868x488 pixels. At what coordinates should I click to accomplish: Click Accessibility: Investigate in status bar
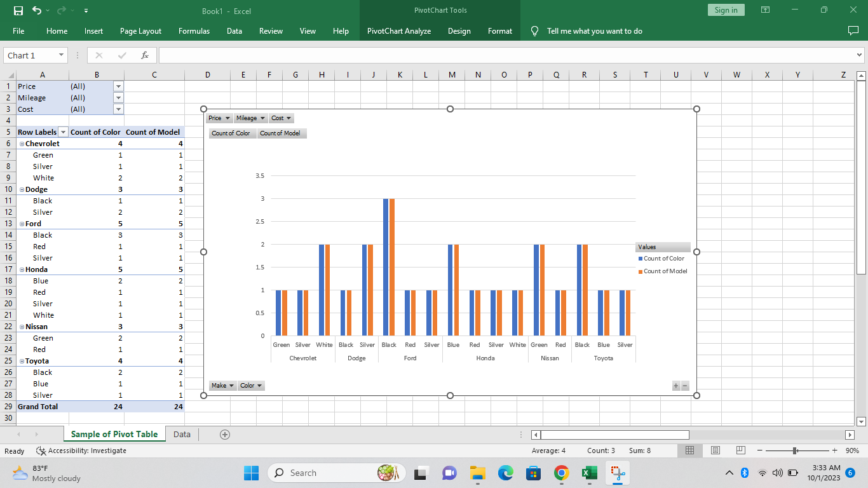[x=81, y=451]
